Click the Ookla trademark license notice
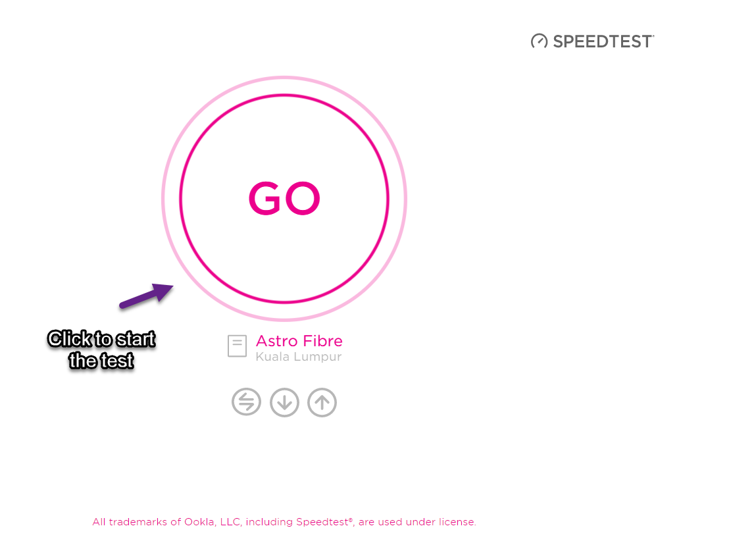The width and height of the screenshot is (756, 549). coord(284,522)
